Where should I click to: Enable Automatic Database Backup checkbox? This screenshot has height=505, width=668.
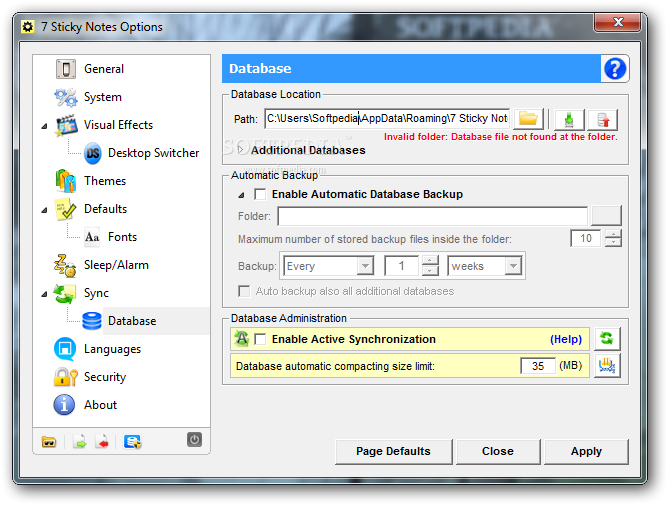260,194
